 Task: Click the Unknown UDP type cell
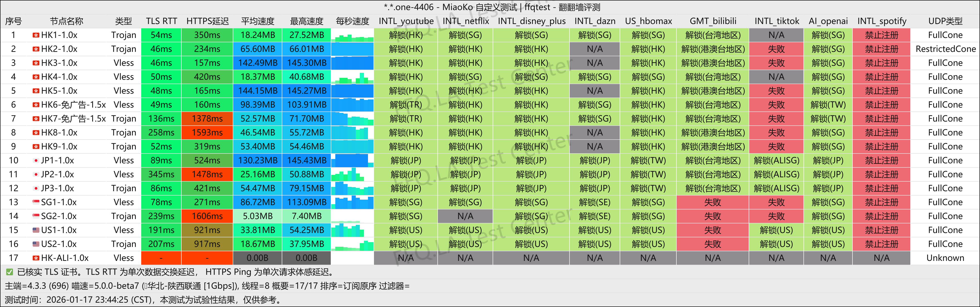pyautogui.click(x=945, y=258)
